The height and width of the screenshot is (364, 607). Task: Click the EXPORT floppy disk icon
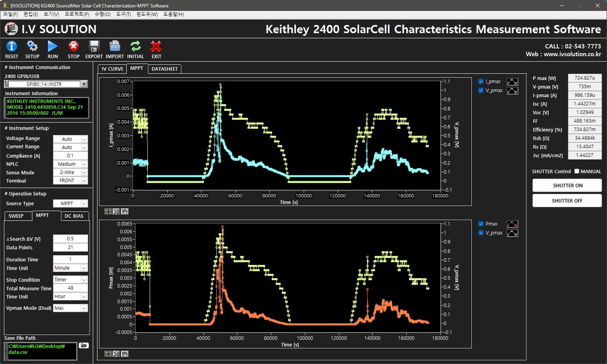pyautogui.click(x=94, y=47)
